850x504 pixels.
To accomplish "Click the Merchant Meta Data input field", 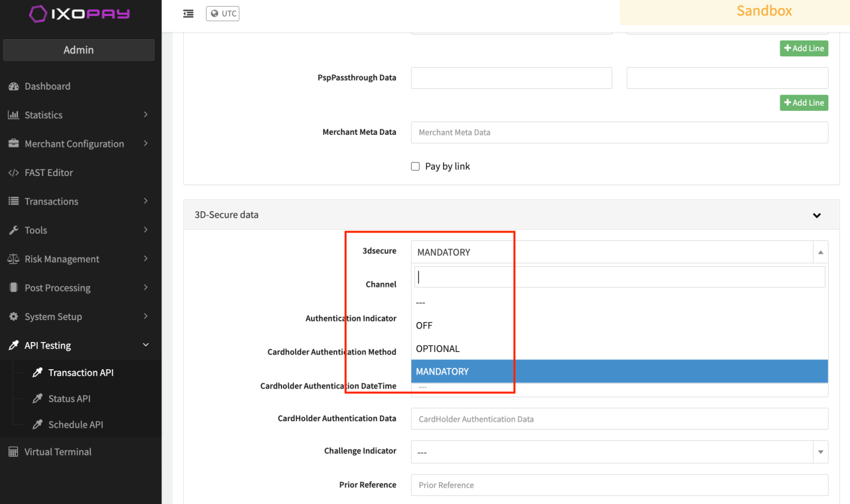I will (x=619, y=132).
